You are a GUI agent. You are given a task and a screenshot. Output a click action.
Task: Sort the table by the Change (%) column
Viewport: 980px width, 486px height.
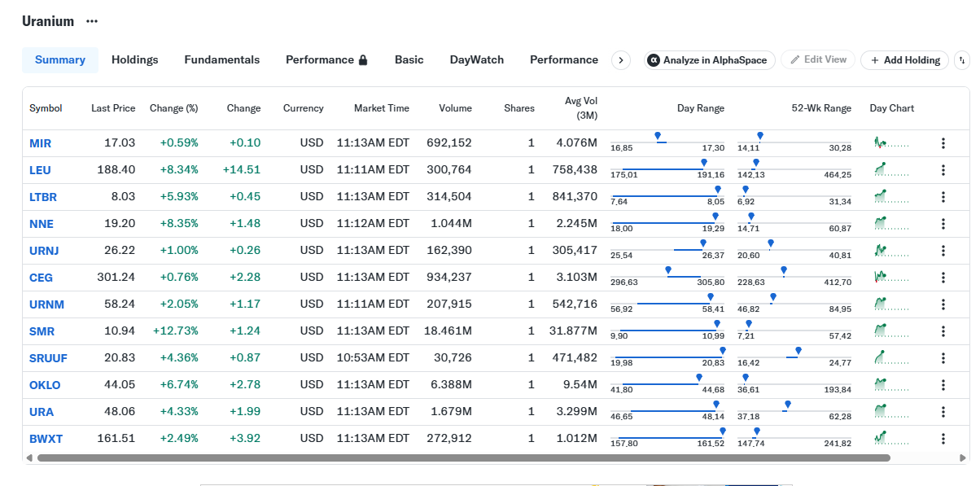pos(174,108)
